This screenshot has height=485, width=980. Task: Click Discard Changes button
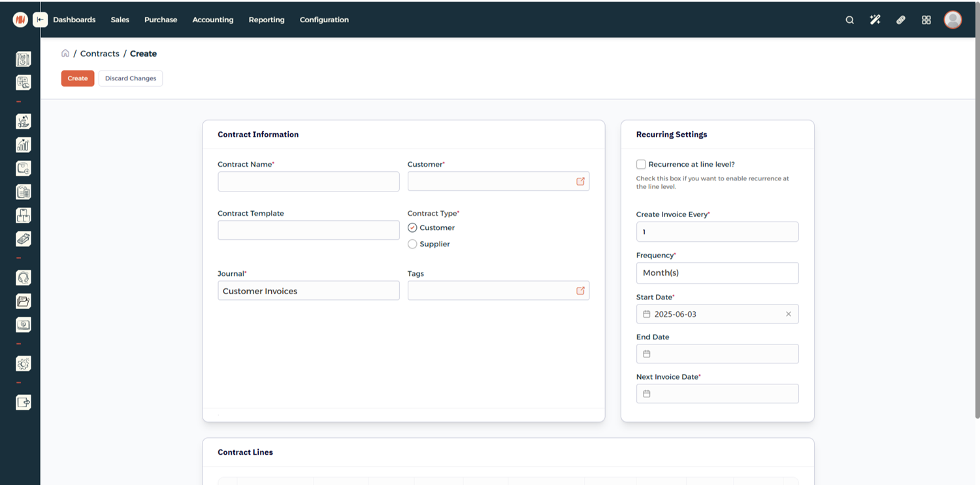131,78
